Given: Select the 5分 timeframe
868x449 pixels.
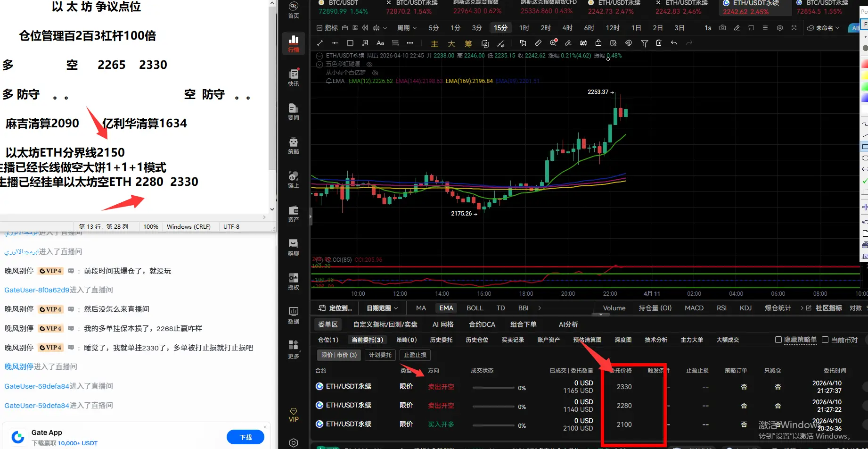Looking at the screenshot, I should [x=434, y=28].
